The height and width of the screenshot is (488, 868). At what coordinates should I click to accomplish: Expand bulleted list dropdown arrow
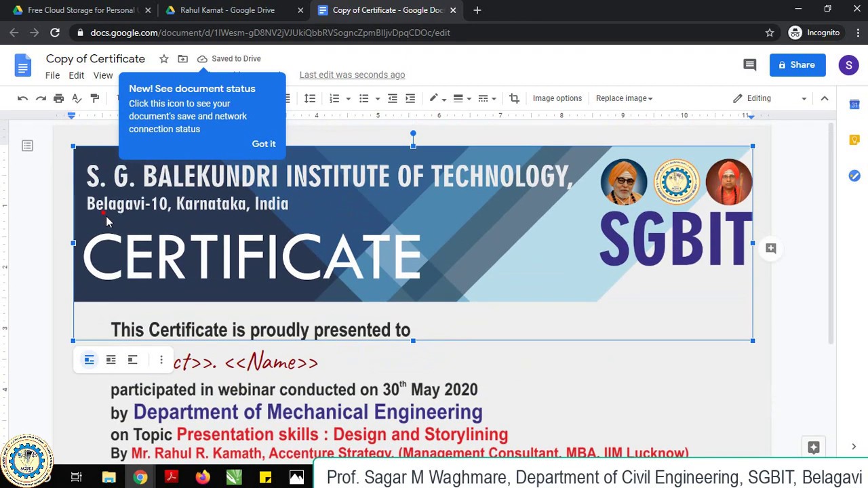[x=378, y=99]
